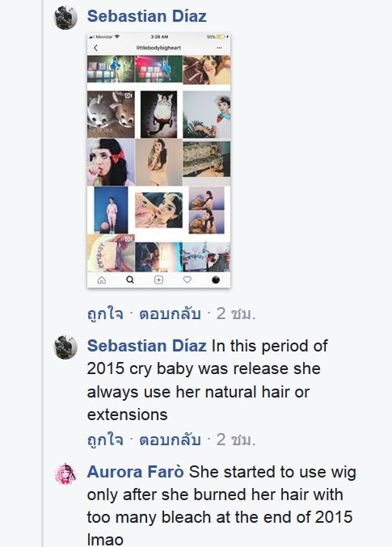The height and width of the screenshot is (547, 392).
Task: Click Aurora Farò's pink avatar
Action: click(x=65, y=474)
